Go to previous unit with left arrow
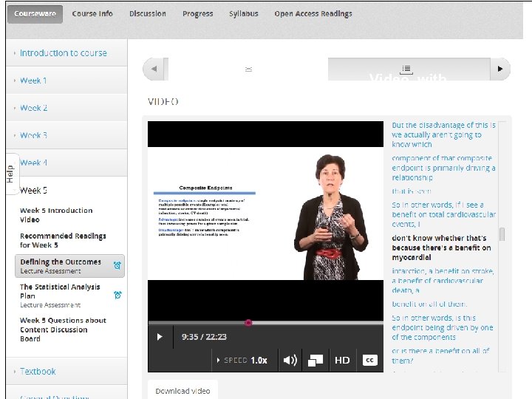The image size is (532, 399). pyautogui.click(x=154, y=69)
